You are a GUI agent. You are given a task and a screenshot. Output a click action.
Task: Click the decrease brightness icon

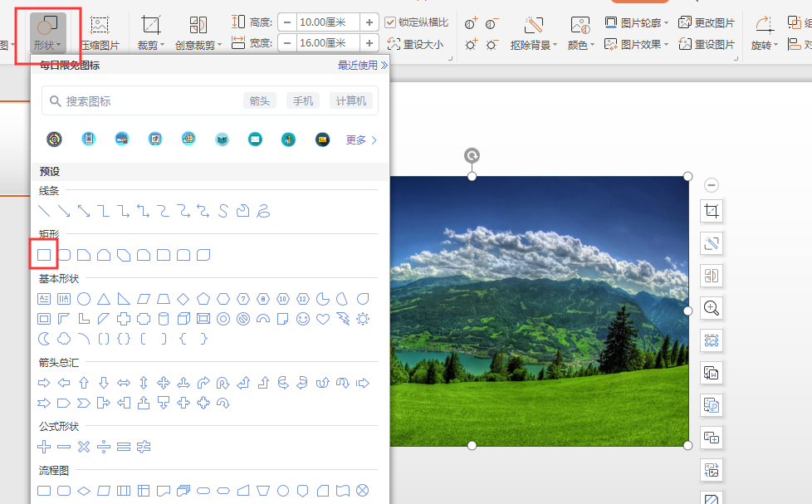pyautogui.click(x=492, y=45)
